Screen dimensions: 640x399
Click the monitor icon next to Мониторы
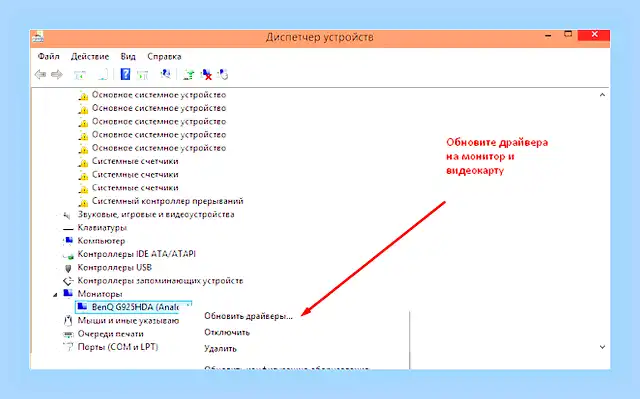coord(68,293)
